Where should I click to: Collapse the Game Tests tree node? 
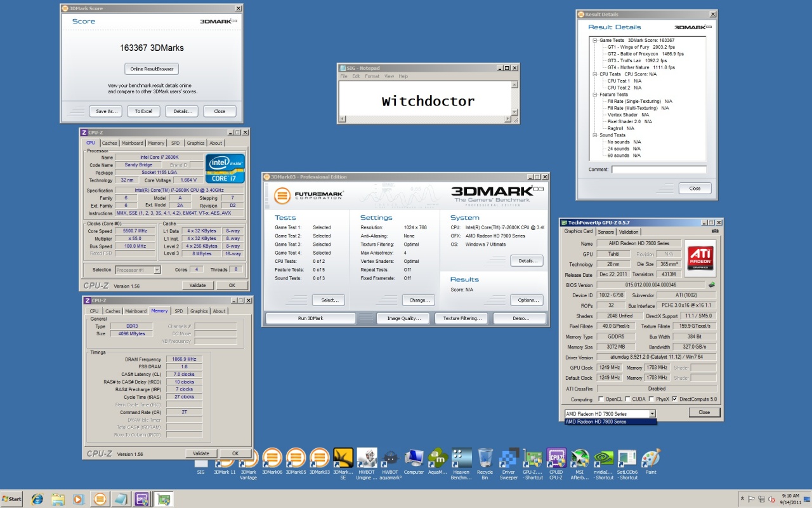click(595, 41)
